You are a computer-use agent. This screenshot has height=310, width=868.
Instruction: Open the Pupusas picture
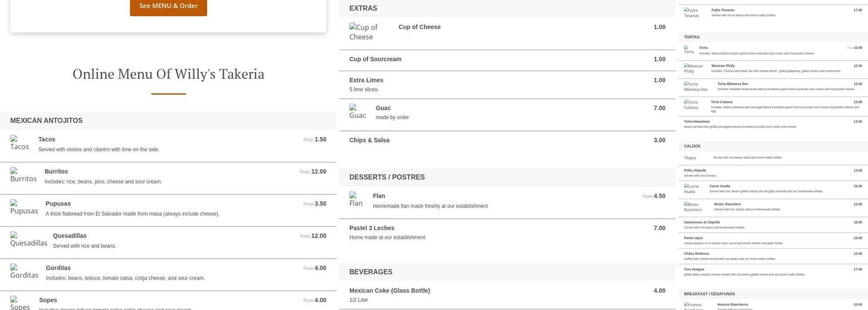(x=24, y=208)
